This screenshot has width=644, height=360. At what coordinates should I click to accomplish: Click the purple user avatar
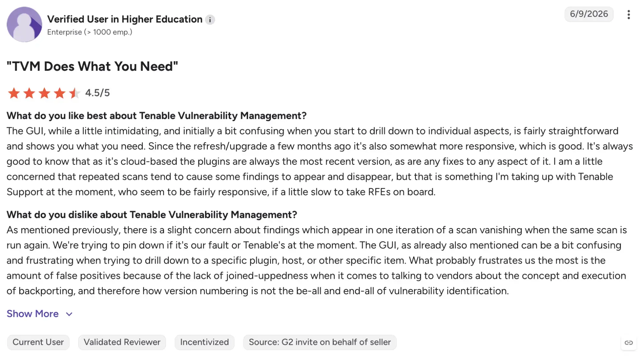[24, 24]
